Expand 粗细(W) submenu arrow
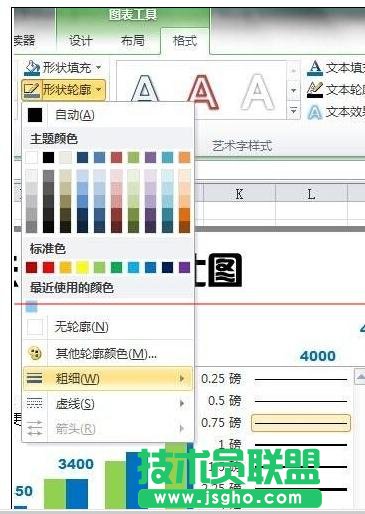 182,378
